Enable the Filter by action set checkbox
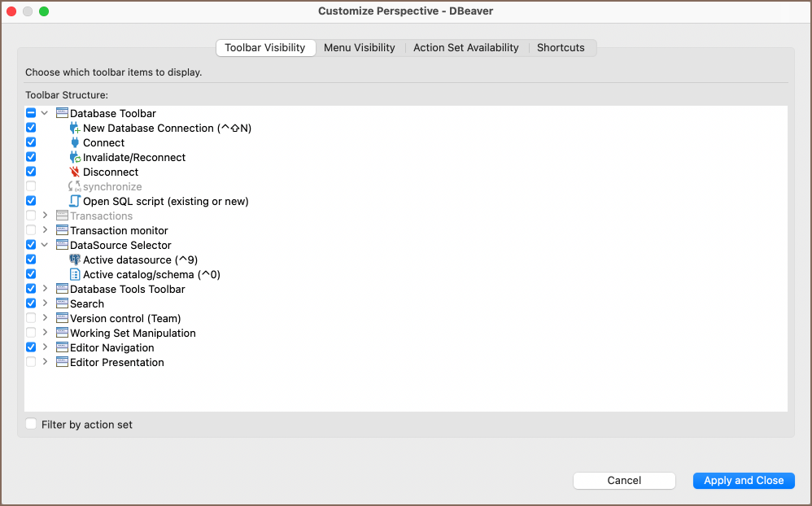Image resolution: width=812 pixels, height=506 pixels. tap(31, 425)
